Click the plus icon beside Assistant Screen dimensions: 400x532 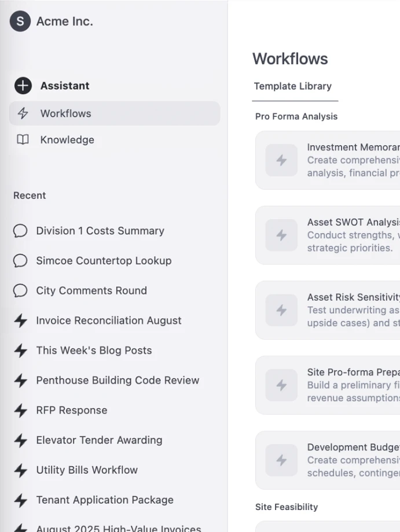23,86
